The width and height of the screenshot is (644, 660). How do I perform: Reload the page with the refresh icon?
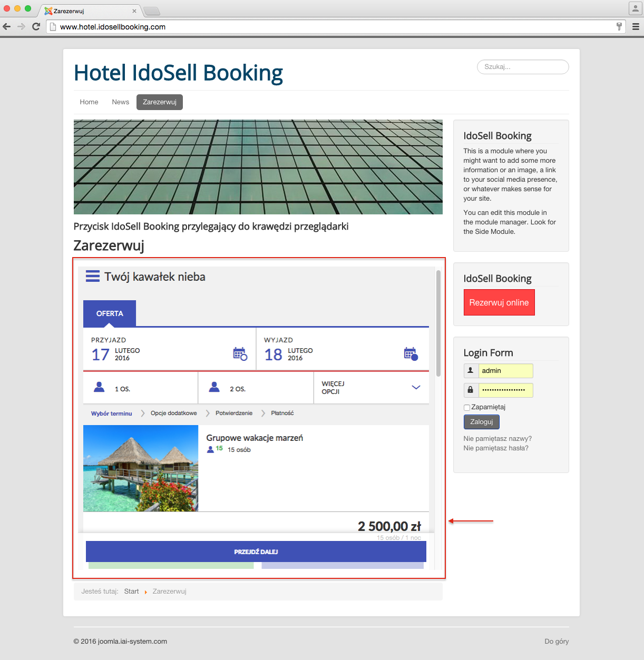tap(36, 26)
